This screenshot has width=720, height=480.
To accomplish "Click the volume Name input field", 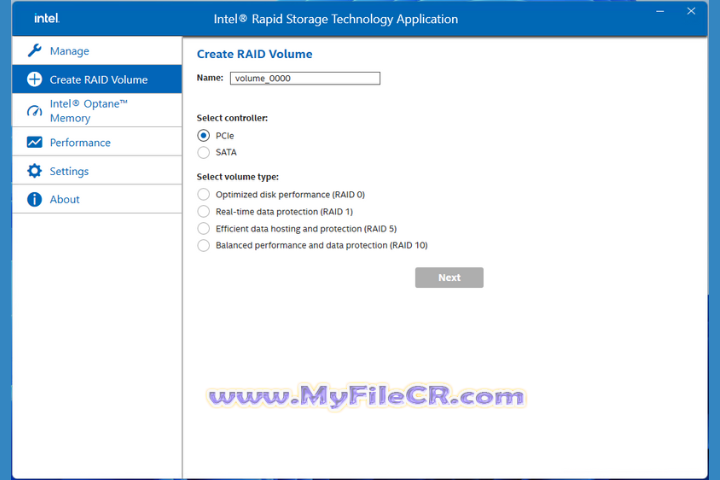I will pos(305,78).
